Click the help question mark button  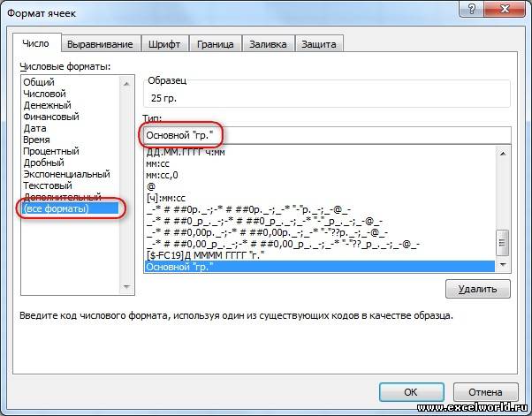click(x=472, y=11)
